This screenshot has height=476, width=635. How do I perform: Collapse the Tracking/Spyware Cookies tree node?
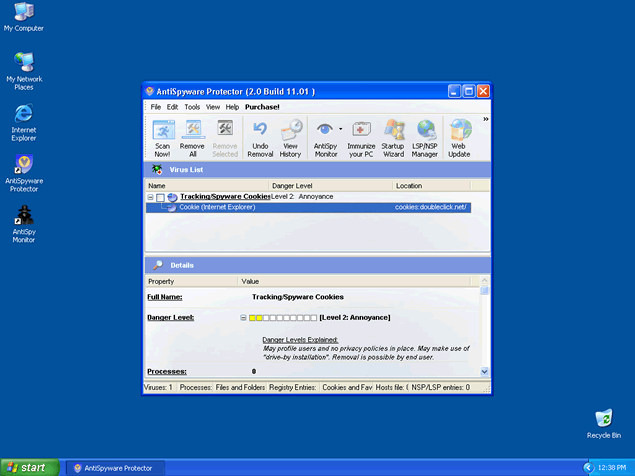tap(150, 198)
